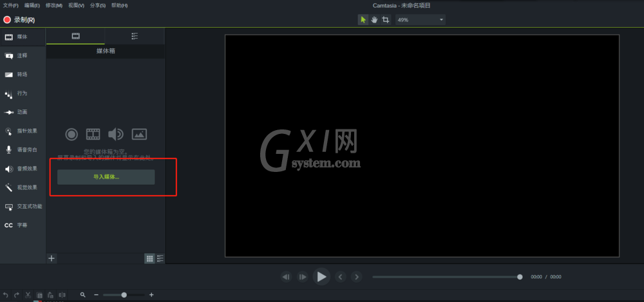Screen dimensions: 644x302
Task: Click the 00:00 / 00:00 time readout
Action: pyautogui.click(x=546, y=277)
